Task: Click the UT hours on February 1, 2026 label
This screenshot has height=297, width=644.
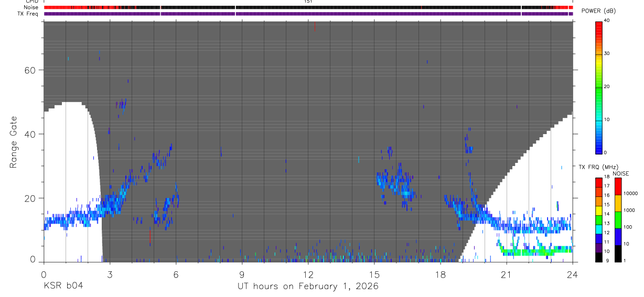Action: tap(307, 287)
